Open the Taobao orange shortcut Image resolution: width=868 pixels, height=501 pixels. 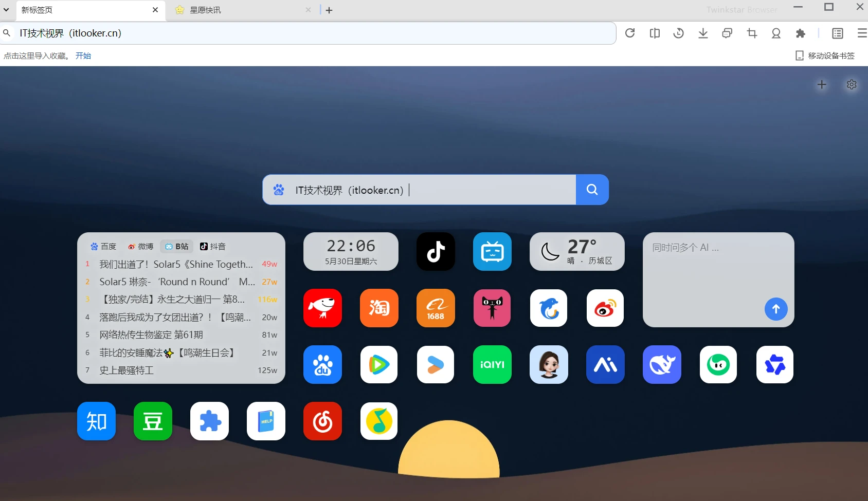[x=379, y=308]
